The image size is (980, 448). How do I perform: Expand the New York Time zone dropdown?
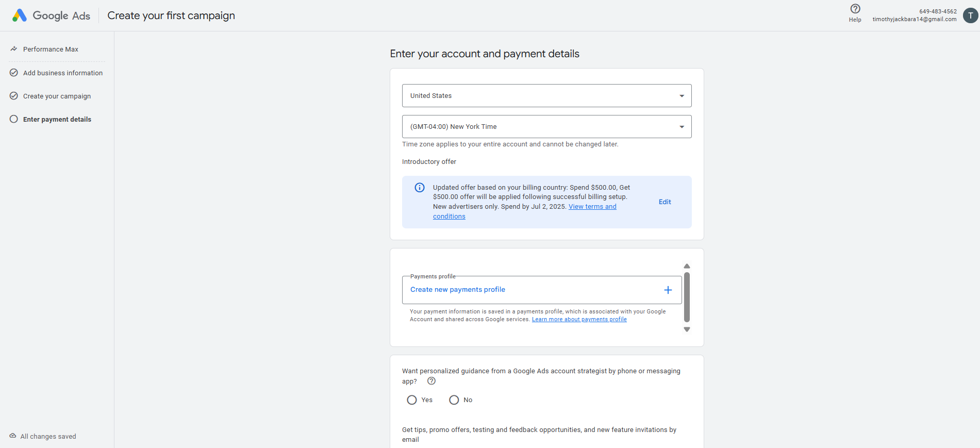[546, 127]
